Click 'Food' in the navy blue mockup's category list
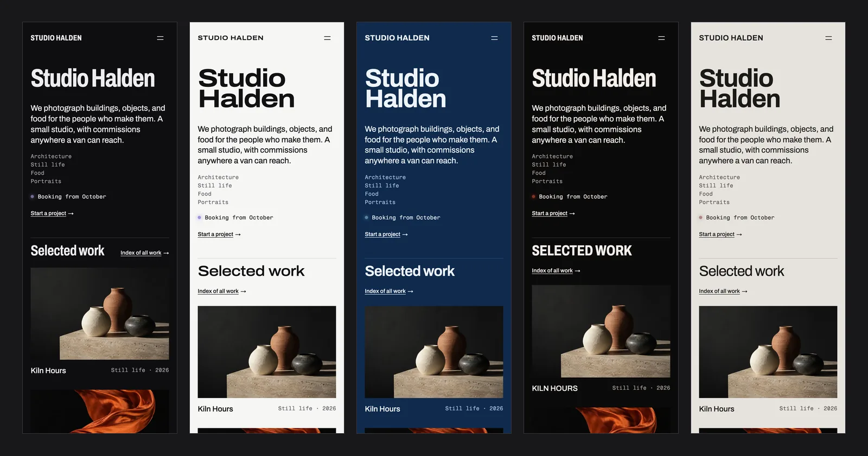This screenshot has height=456, width=868. click(x=372, y=194)
